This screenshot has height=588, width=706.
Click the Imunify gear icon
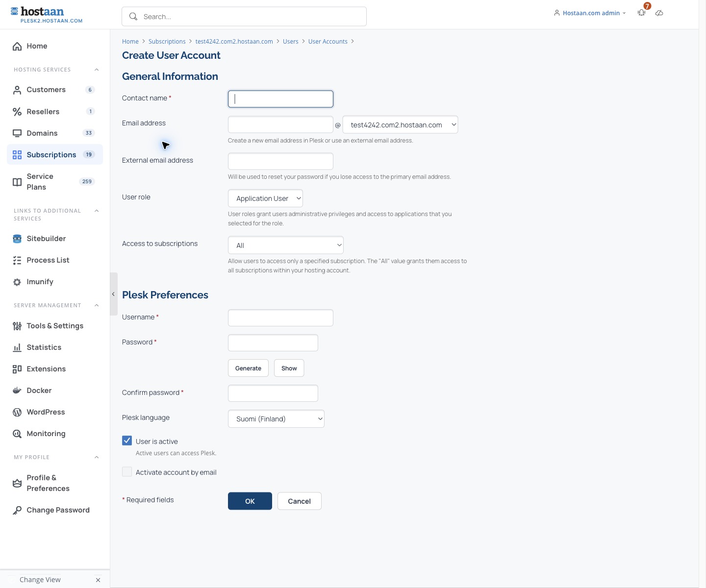pos(17,282)
